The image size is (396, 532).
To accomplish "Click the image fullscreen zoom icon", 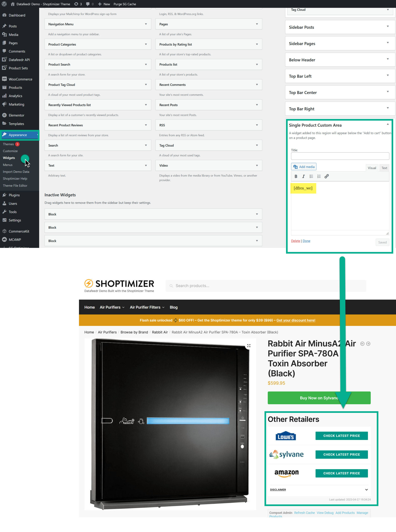I will coord(248,345).
